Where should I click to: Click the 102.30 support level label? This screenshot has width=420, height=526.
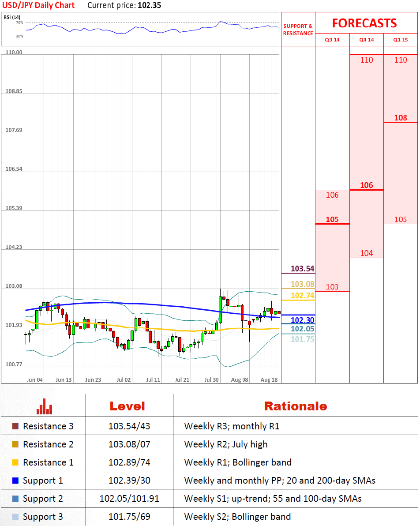click(302, 320)
